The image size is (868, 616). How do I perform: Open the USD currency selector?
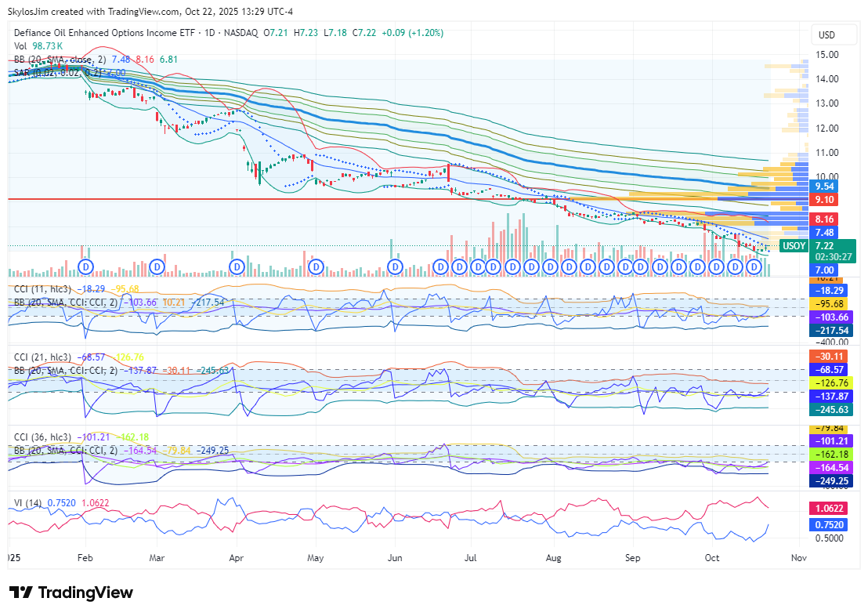click(x=826, y=35)
